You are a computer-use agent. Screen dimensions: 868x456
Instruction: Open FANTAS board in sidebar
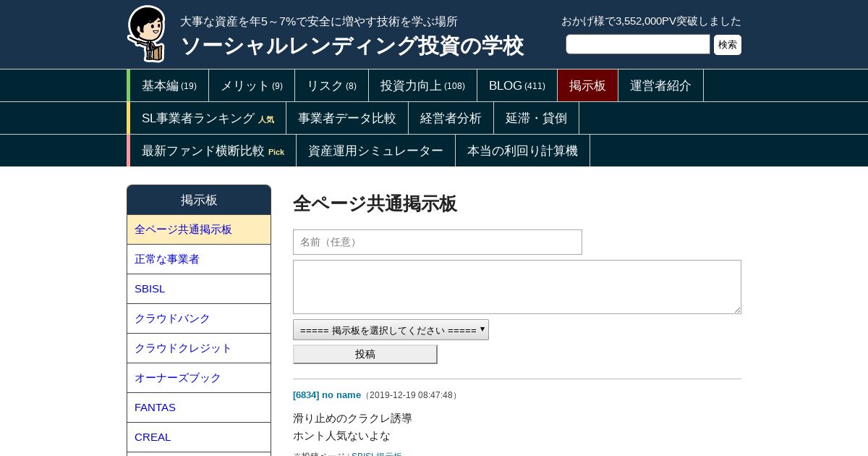pos(199,408)
